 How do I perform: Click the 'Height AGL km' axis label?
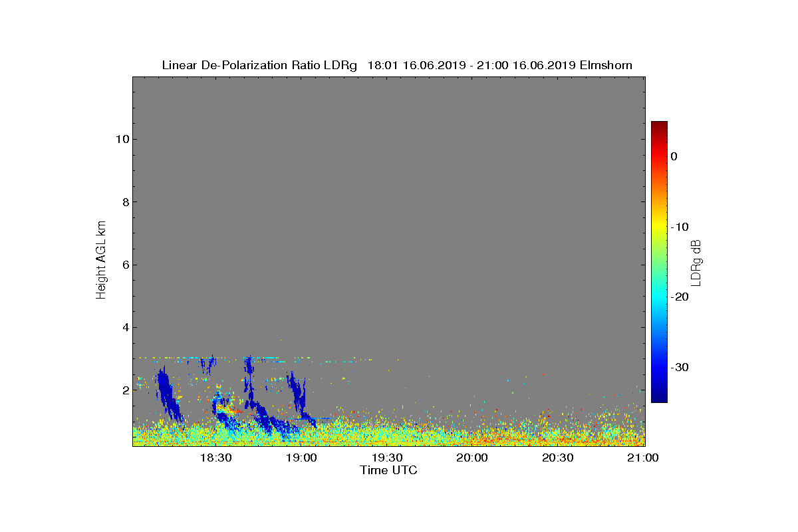101,261
